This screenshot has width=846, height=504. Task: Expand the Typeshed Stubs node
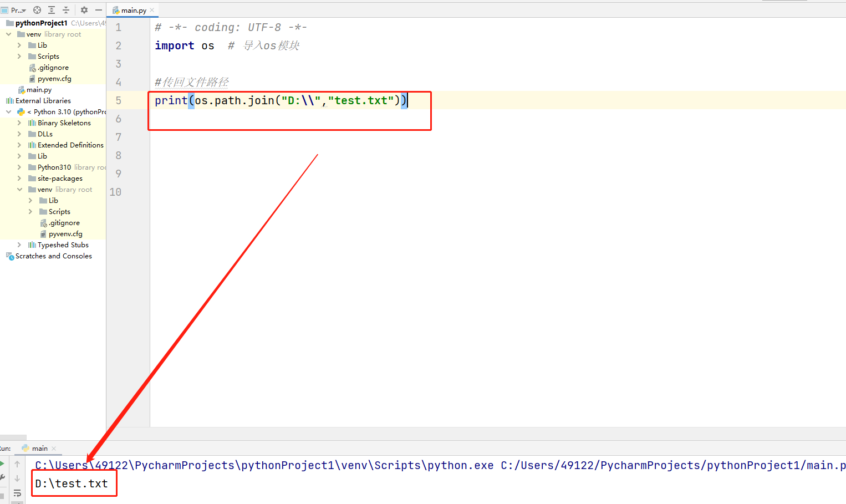point(19,245)
